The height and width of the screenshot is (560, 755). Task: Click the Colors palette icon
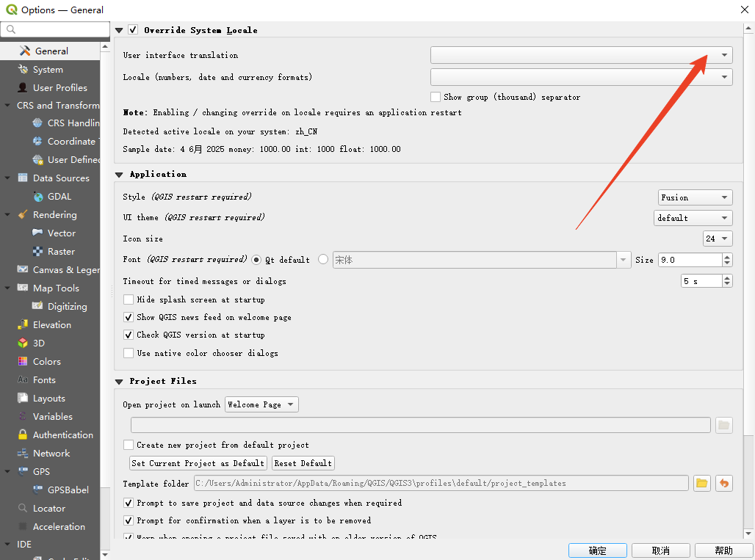(23, 362)
